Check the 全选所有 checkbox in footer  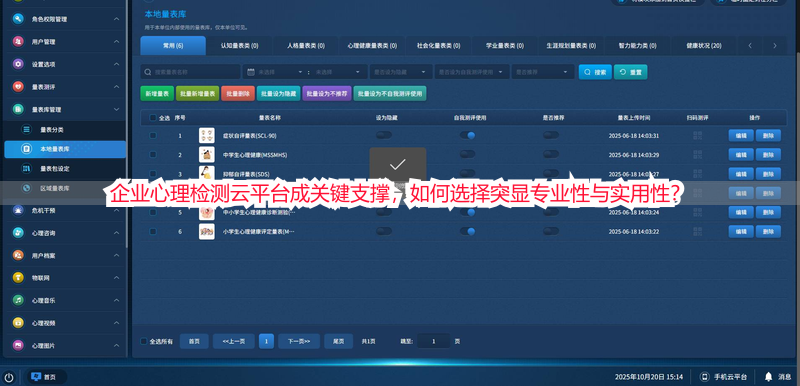coord(144,341)
